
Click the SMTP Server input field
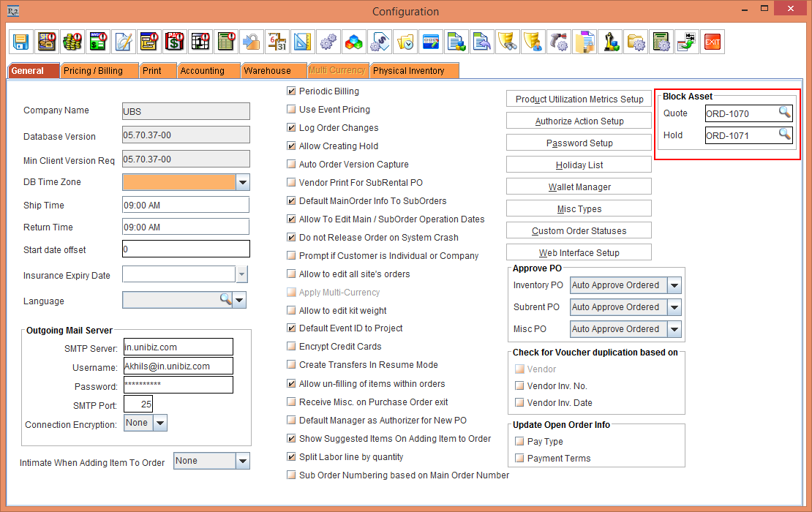click(x=178, y=347)
